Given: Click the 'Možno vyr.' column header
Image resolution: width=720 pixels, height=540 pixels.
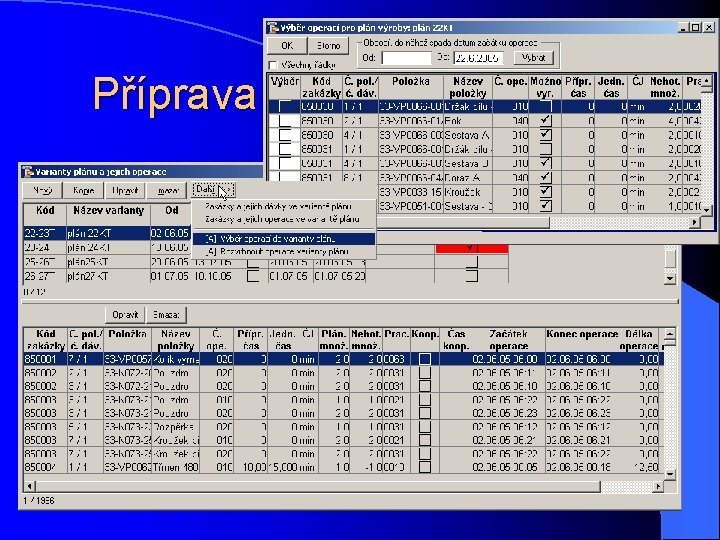Looking at the screenshot, I should [x=546, y=87].
